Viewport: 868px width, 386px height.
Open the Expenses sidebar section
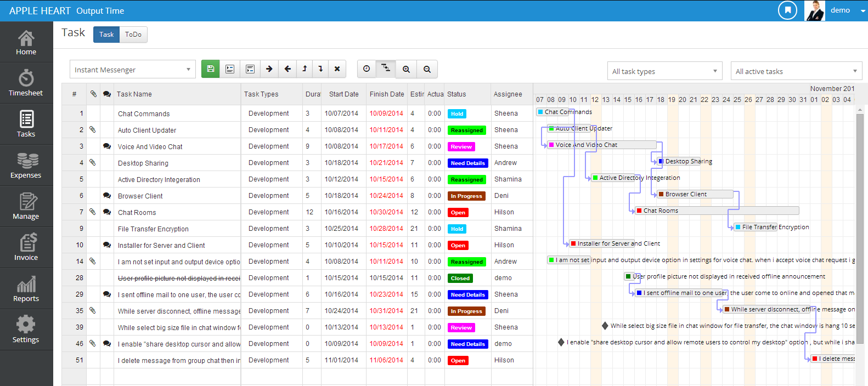[x=26, y=165]
